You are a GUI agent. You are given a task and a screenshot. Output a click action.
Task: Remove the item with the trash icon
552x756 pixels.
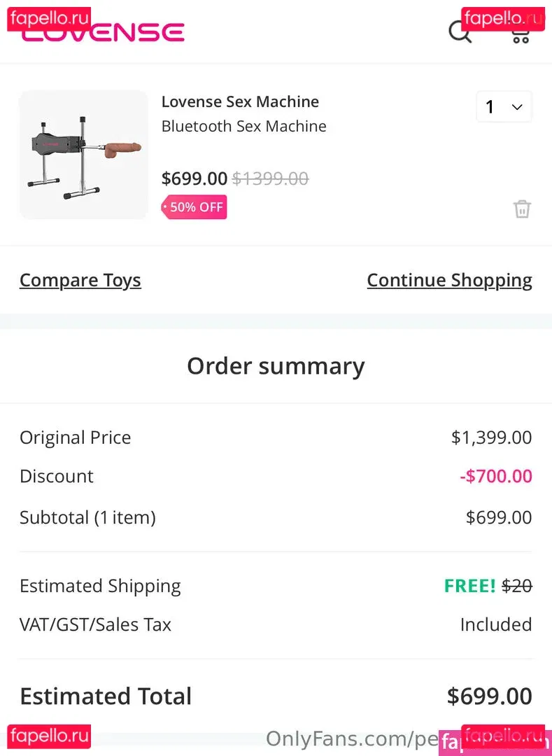[522, 209]
